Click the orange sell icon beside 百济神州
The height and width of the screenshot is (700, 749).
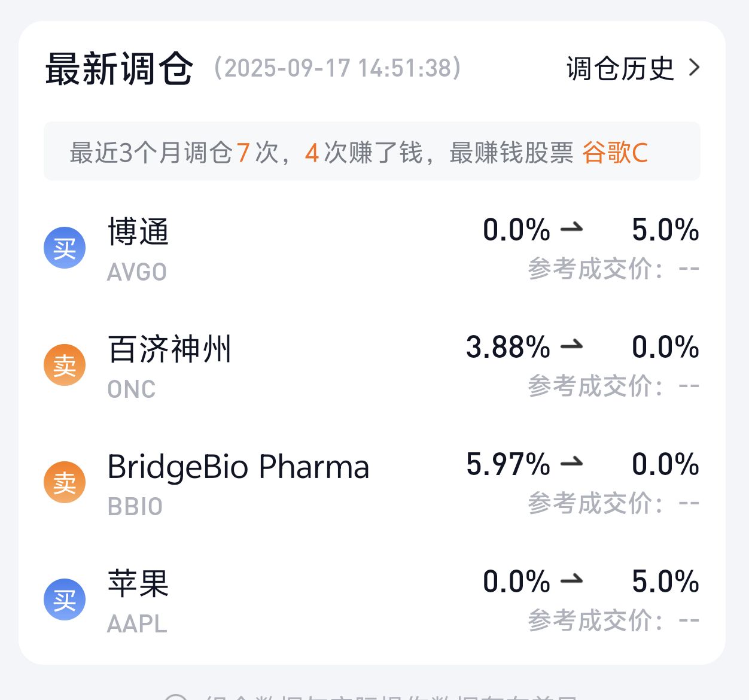point(65,365)
